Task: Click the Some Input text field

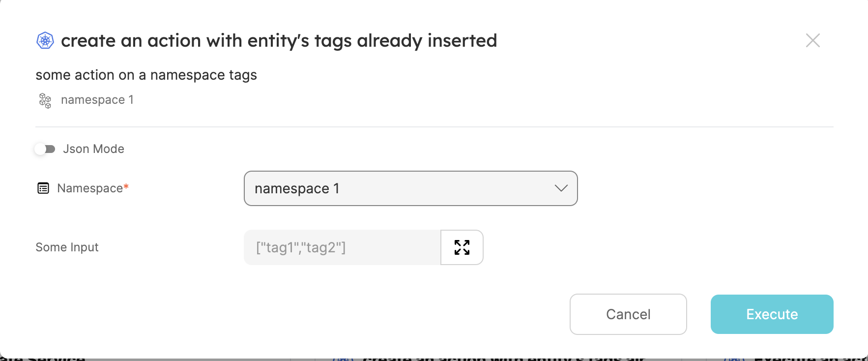Action: click(x=342, y=247)
